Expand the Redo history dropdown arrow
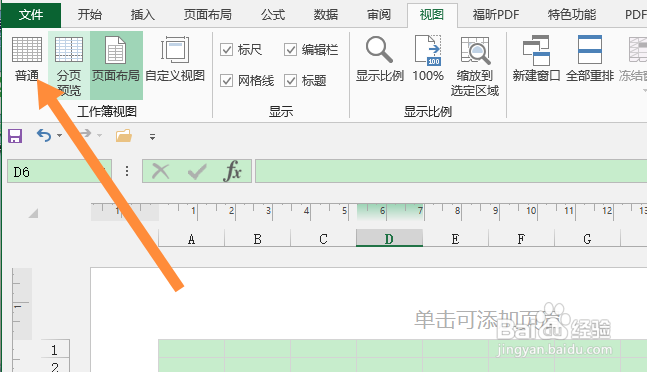647x372 pixels. pos(99,136)
